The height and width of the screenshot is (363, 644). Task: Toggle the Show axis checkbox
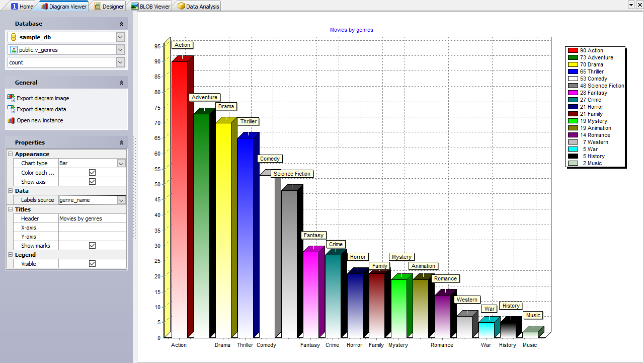tap(92, 182)
